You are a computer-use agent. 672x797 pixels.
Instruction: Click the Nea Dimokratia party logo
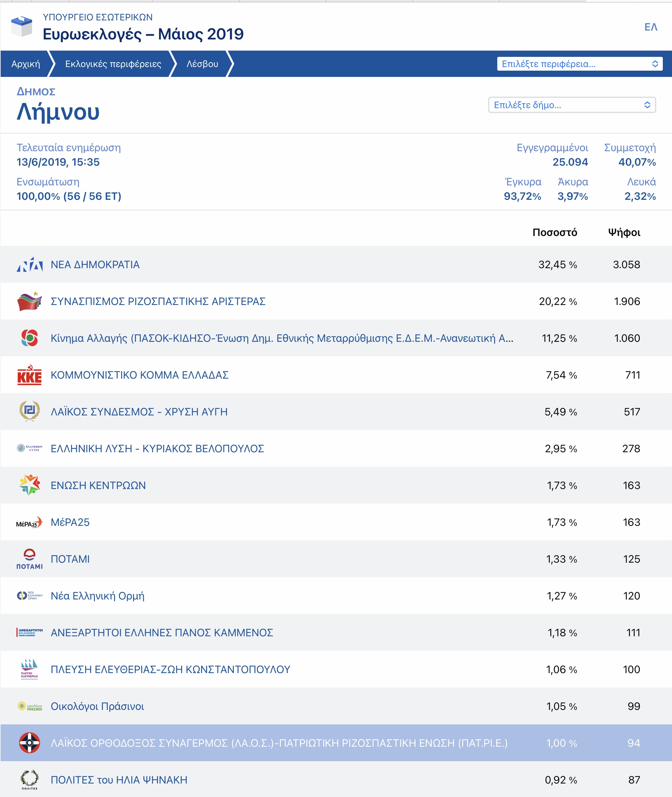pos(29,265)
